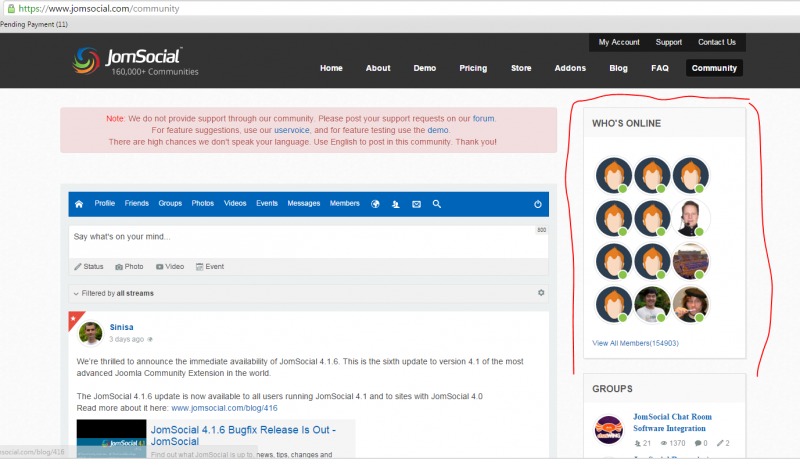Screen dimensions: 800x459
Task: Open Videos in community toolbar
Action: pos(235,203)
